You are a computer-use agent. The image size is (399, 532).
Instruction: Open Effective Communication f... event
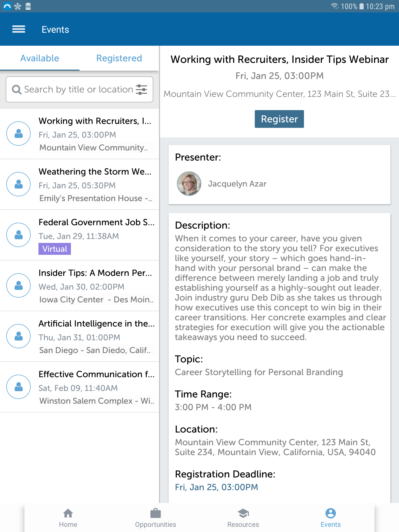(79, 387)
